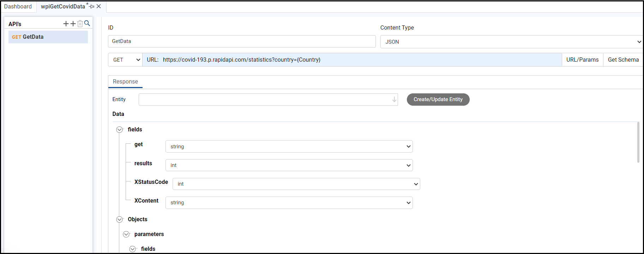
Task: Click the URL/Params button
Action: pyautogui.click(x=582, y=60)
